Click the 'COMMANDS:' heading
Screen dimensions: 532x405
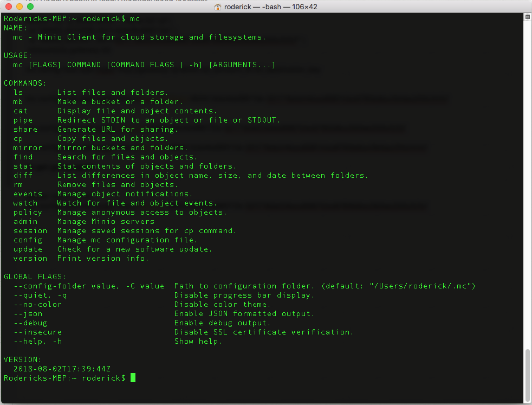coord(25,83)
